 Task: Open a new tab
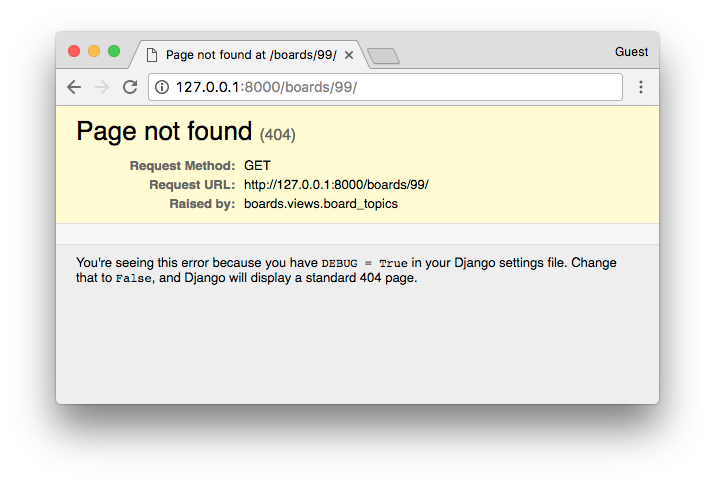click(383, 56)
